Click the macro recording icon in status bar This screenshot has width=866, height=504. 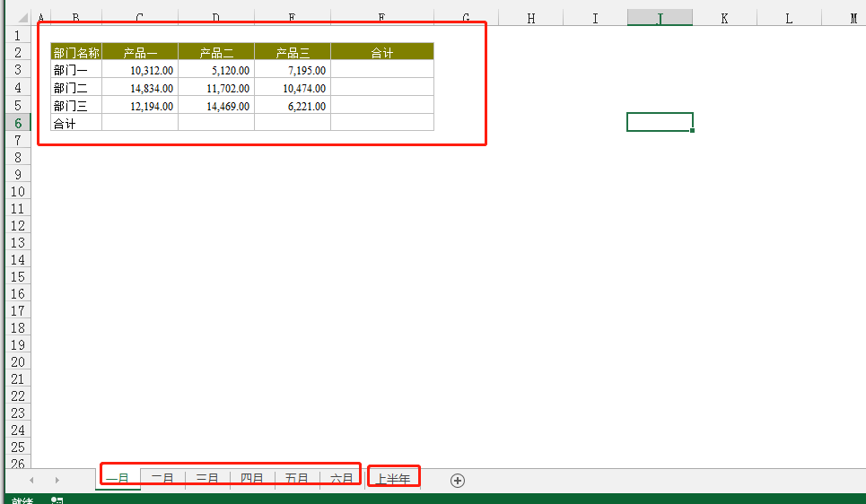(x=57, y=500)
